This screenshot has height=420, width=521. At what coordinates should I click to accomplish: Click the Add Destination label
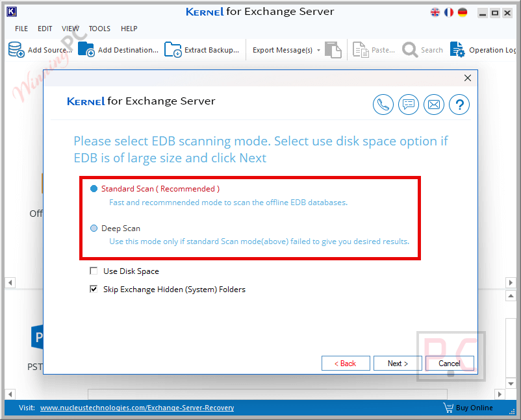128,50
